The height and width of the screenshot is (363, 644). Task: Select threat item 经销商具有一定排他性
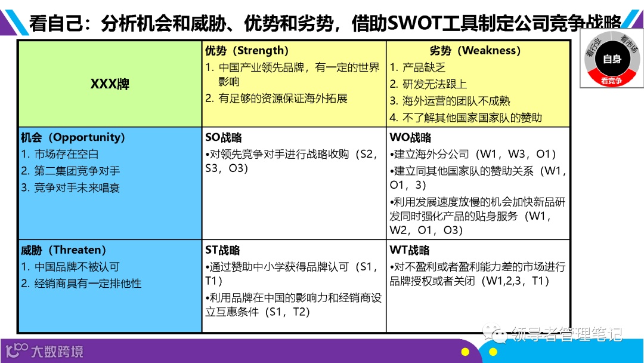point(81,284)
